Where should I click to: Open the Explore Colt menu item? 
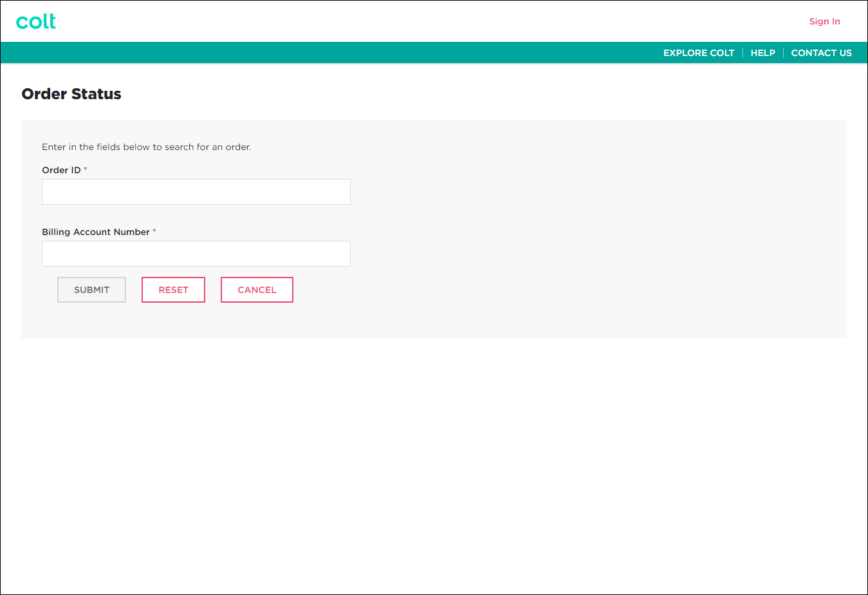[699, 53]
